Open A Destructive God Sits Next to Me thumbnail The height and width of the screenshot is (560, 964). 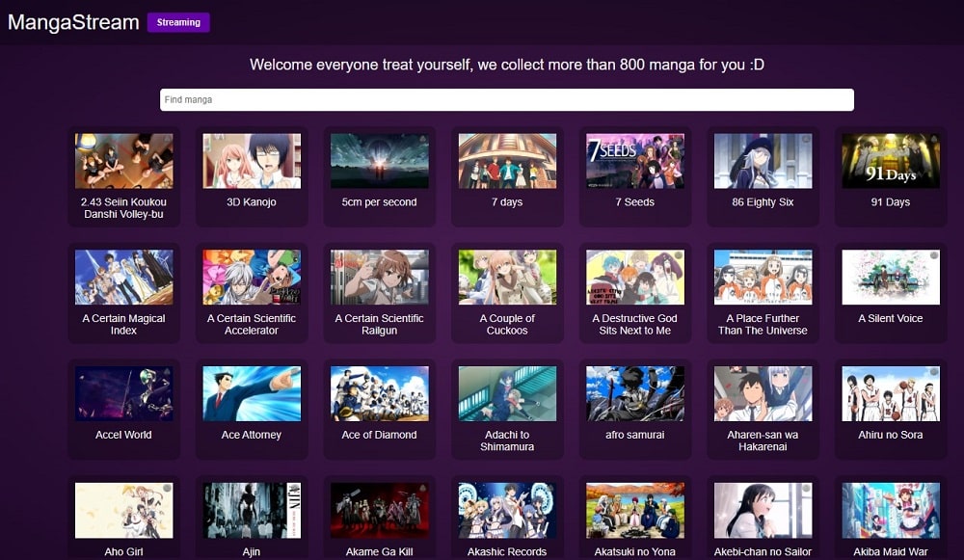pyautogui.click(x=635, y=278)
